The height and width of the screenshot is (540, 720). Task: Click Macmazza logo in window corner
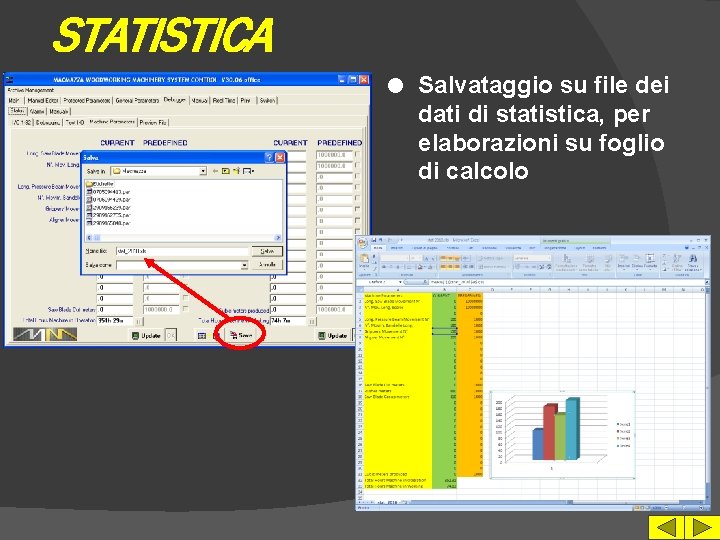(45, 334)
